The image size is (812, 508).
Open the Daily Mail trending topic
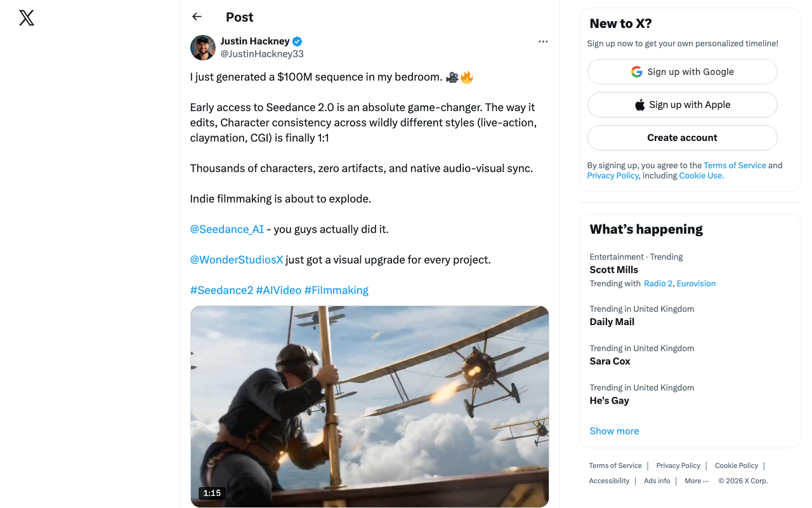point(612,322)
